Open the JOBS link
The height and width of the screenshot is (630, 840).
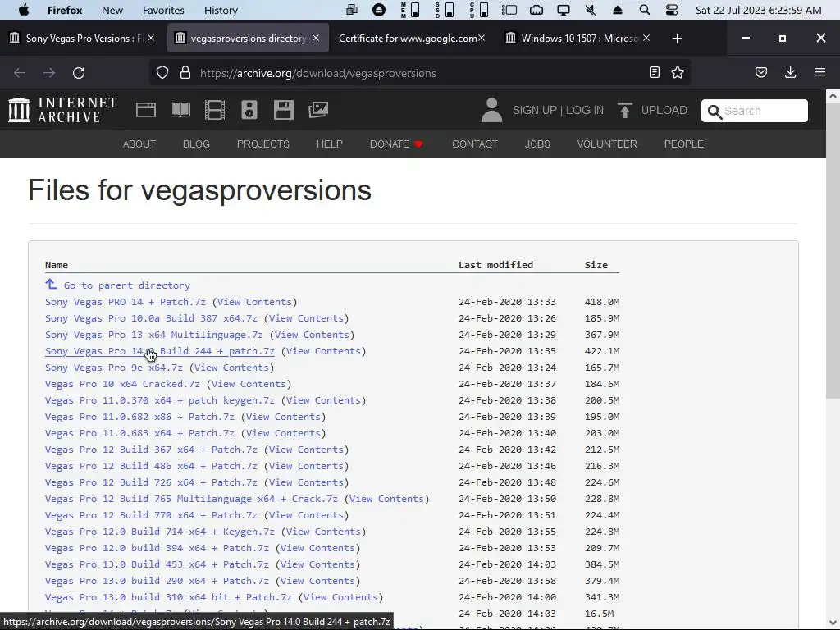[x=537, y=144]
